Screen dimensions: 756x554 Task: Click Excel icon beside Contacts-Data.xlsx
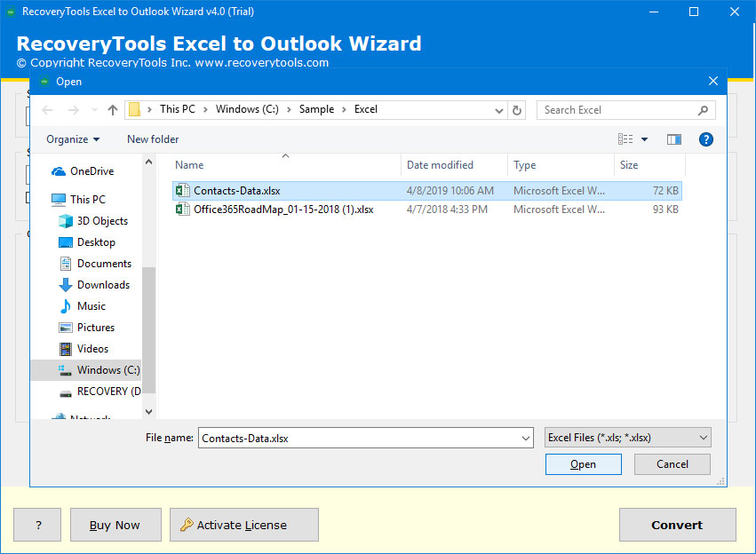(x=183, y=191)
